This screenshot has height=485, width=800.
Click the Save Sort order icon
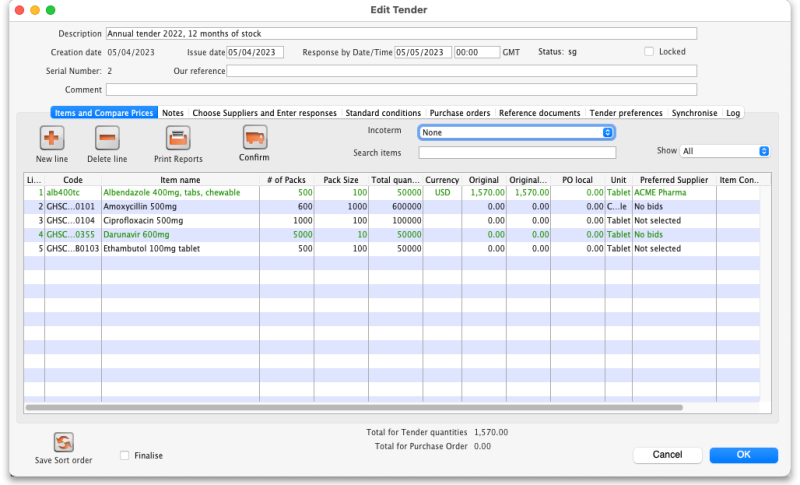(64, 442)
